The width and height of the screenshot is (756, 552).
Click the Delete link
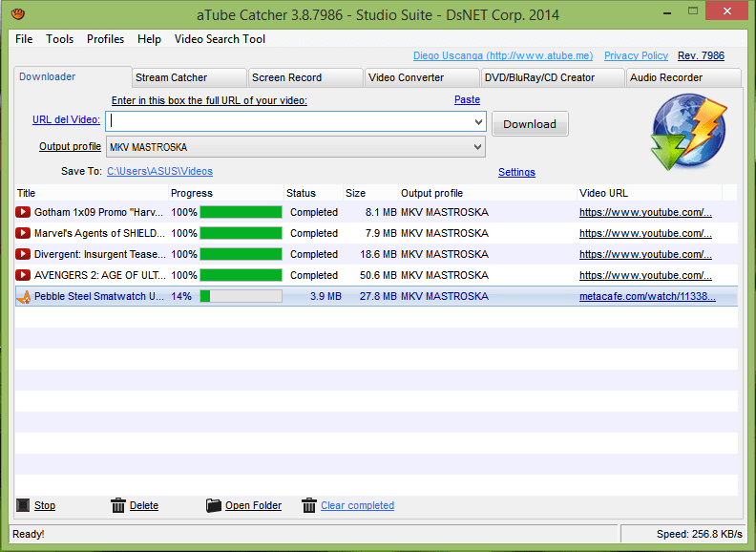click(144, 505)
